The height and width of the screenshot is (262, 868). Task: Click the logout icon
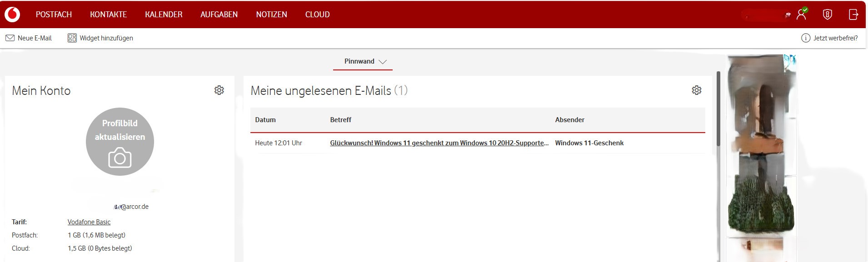[853, 15]
